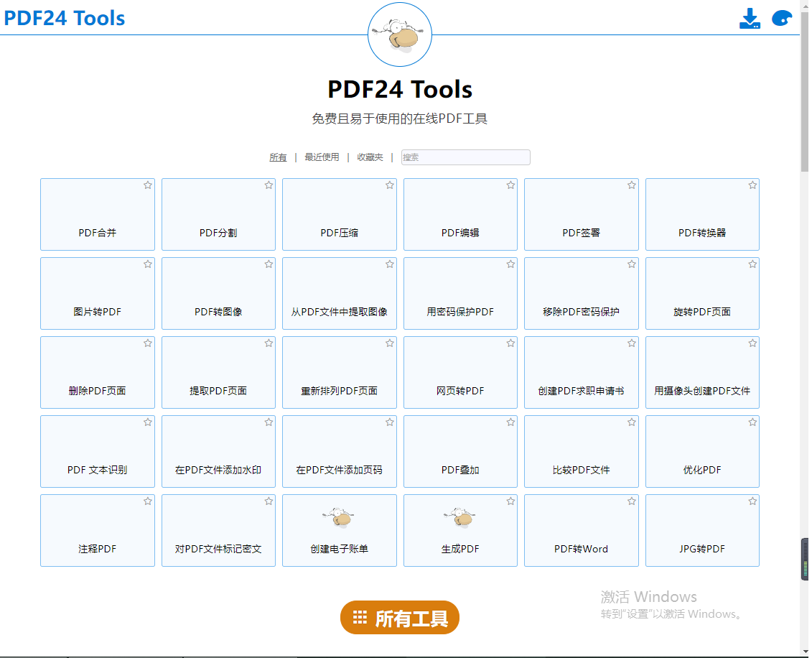Image resolution: width=812 pixels, height=658 pixels.
Task: Switch to the 最近使用 filter
Action: (322, 157)
